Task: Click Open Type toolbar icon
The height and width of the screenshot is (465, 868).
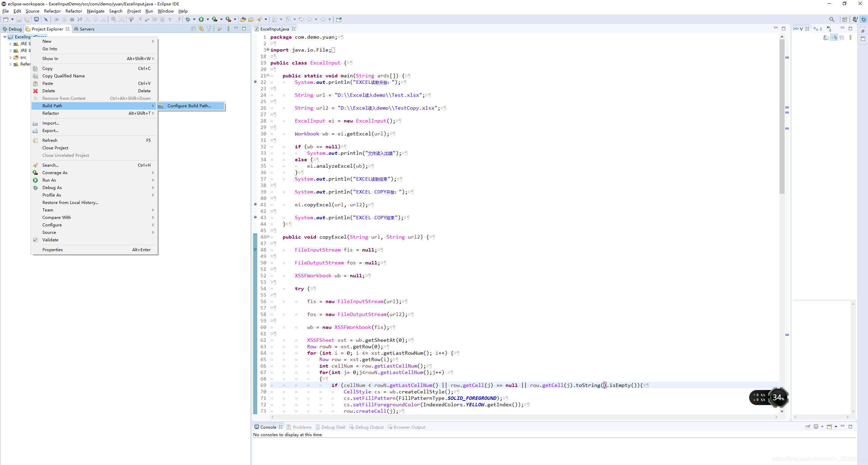Action: (x=243, y=19)
